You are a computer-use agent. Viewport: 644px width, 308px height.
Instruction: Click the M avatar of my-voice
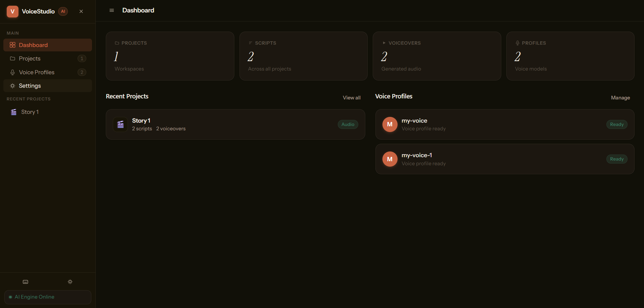(x=390, y=124)
